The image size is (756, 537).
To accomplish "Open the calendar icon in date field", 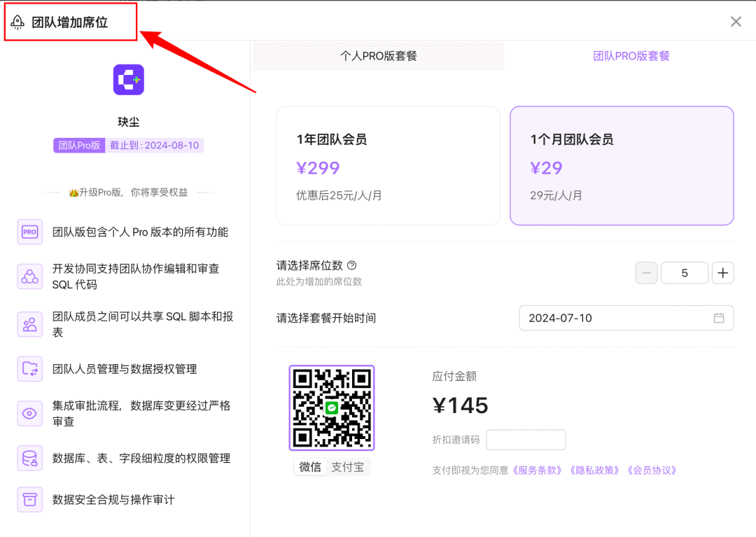I will pyautogui.click(x=719, y=318).
